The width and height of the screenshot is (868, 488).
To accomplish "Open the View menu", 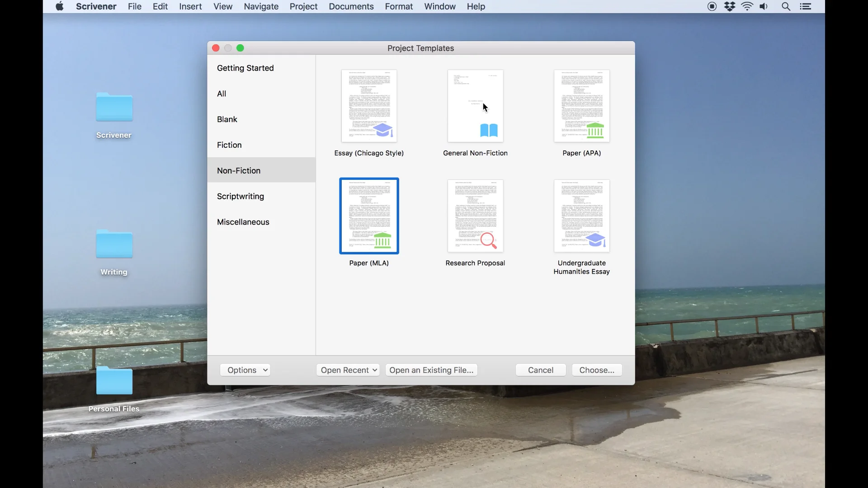I will pos(223,6).
